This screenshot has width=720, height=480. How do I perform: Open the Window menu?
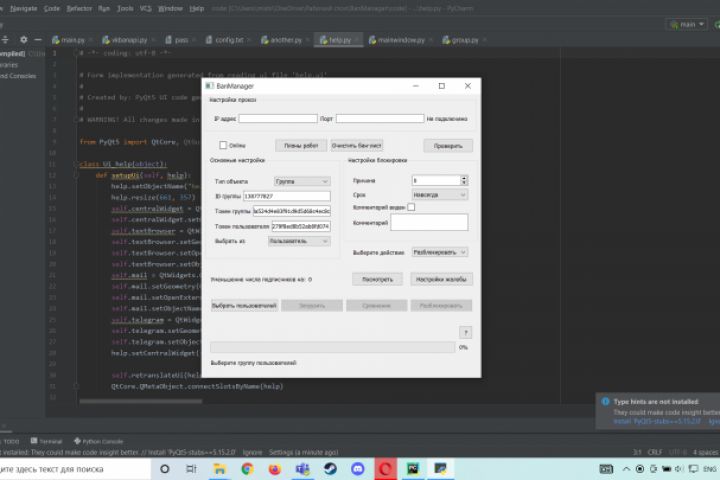tap(170, 8)
